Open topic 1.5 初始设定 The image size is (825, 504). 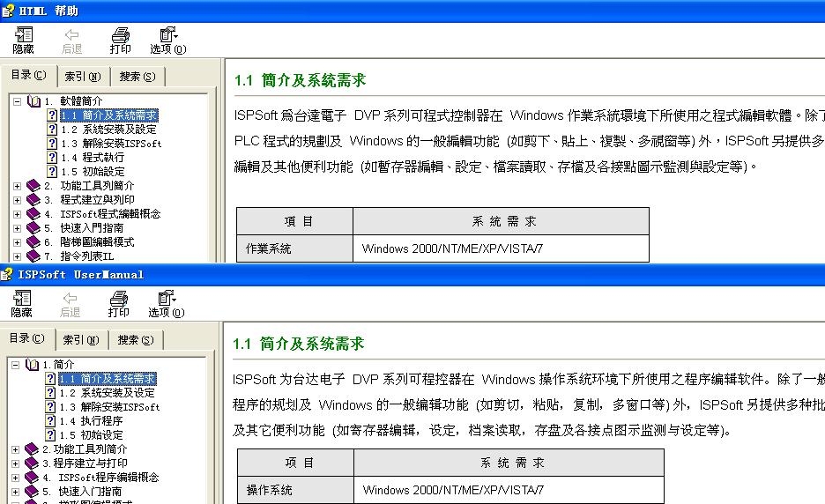[91, 435]
